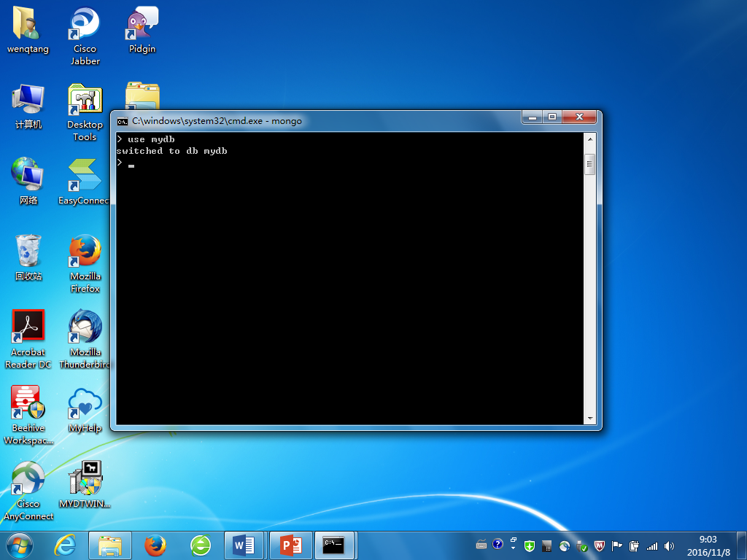Open the Pidgin desktop shortcut
This screenshot has width=747, height=560.
[142, 30]
